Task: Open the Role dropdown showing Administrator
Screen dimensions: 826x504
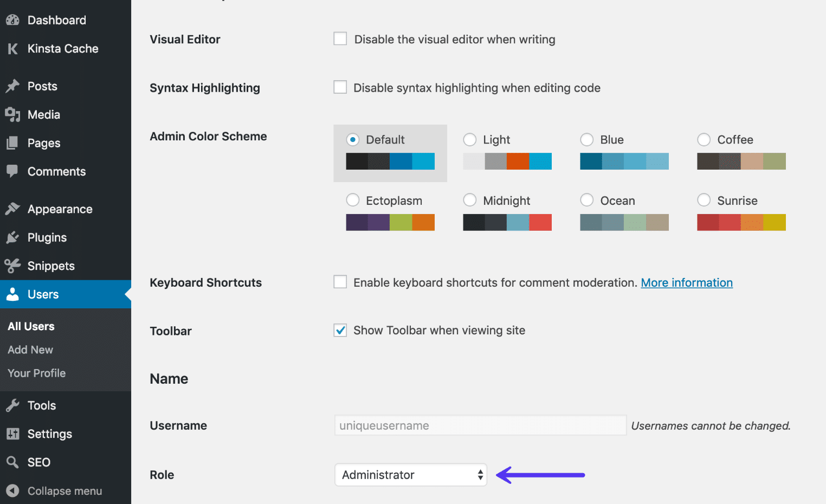Action: click(410, 475)
